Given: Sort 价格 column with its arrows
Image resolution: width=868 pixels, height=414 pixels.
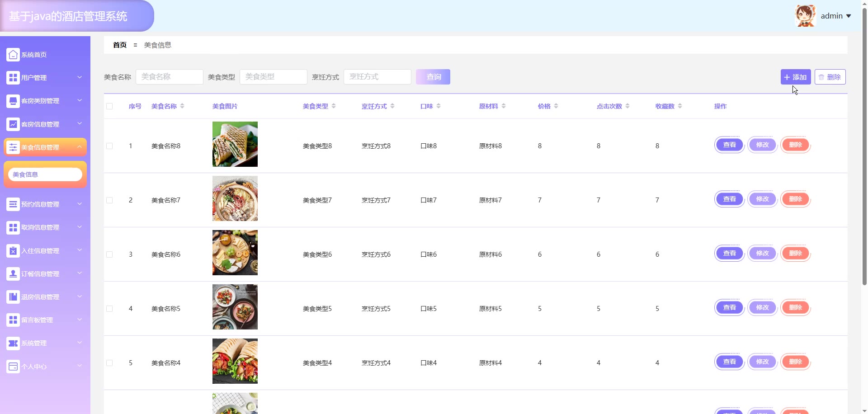Looking at the screenshot, I should [x=556, y=106].
